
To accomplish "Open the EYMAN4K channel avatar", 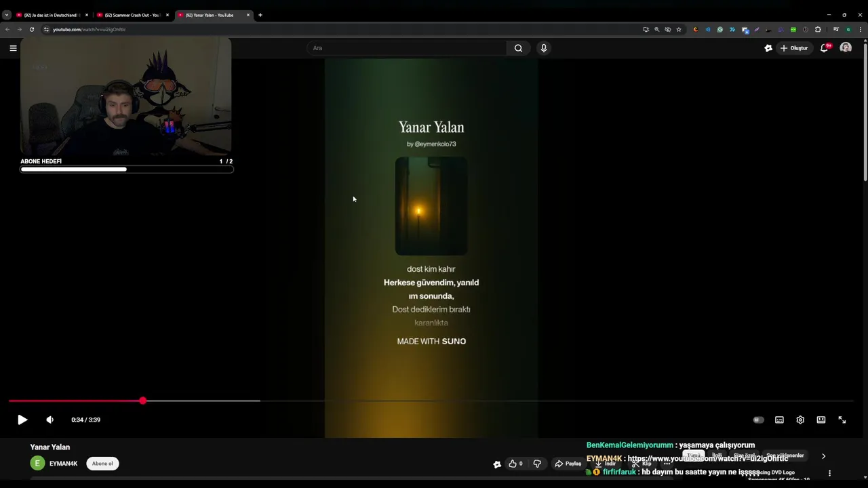I will pyautogui.click(x=37, y=464).
